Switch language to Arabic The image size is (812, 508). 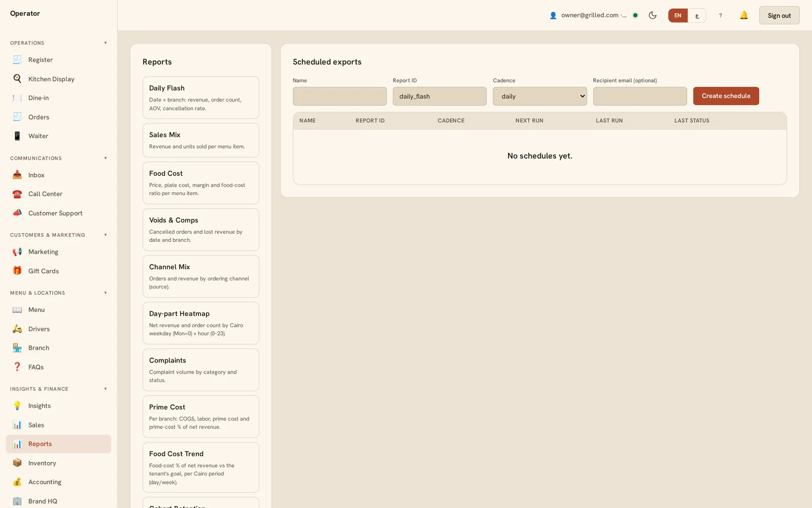click(x=697, y=15)
